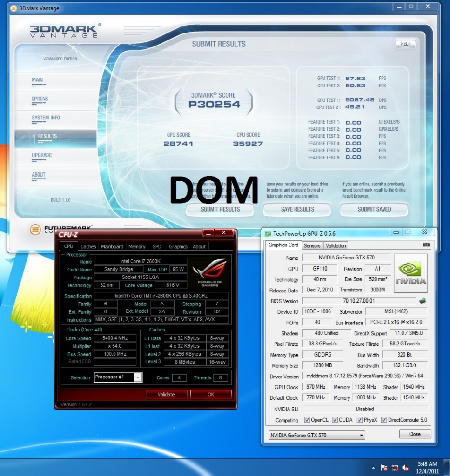
Task: Click the Futuremark logo icon
Action: coord(35,230)
